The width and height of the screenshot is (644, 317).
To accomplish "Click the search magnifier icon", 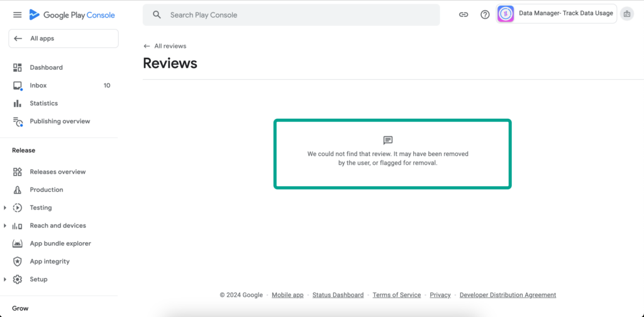I will point(157,14).
